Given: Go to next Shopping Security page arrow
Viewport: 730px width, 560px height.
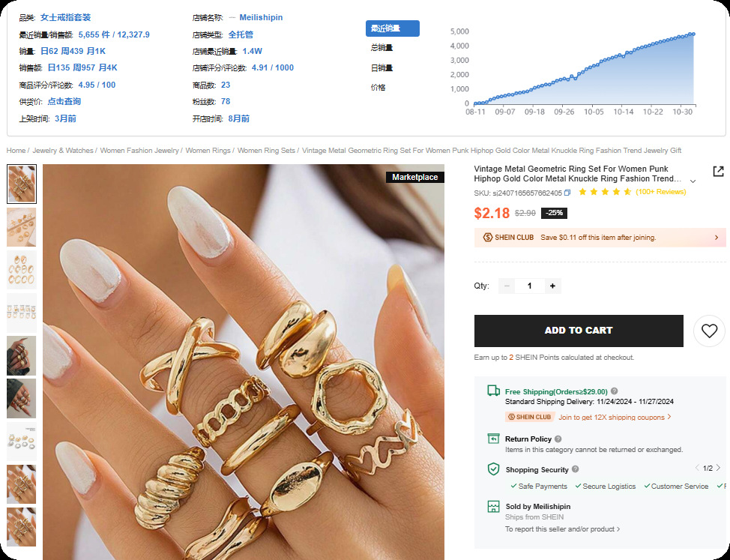Looking at the screenshot, I should point(718,468).
